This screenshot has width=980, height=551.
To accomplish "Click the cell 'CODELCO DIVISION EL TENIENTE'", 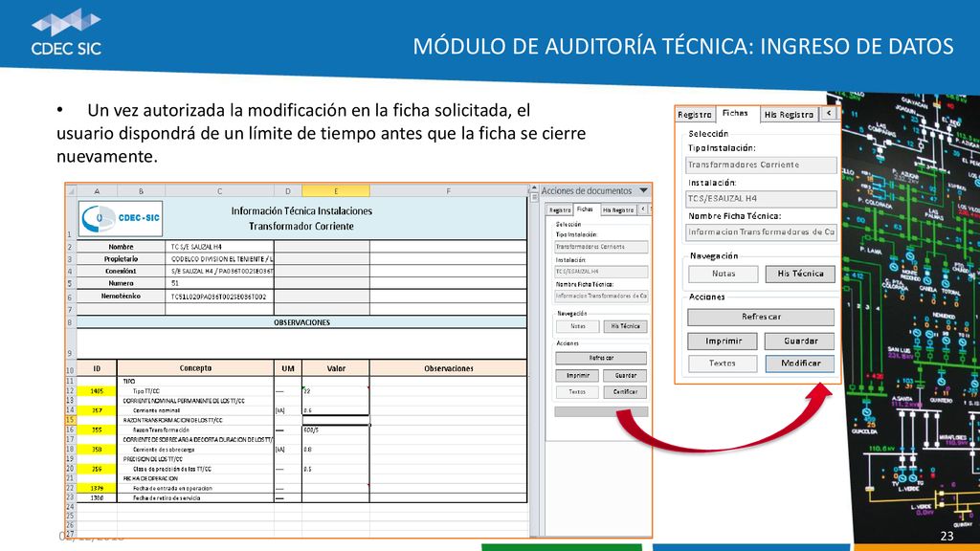I will (219, 258).
